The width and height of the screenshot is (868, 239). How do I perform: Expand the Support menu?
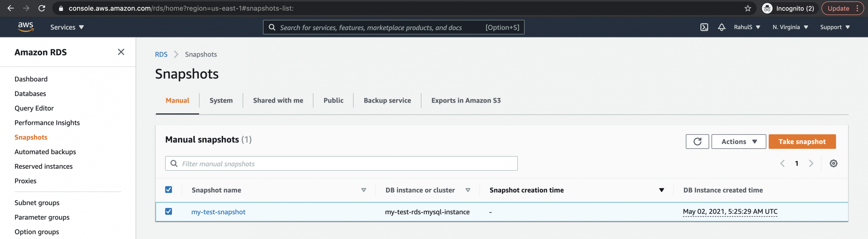click(835, 27)
